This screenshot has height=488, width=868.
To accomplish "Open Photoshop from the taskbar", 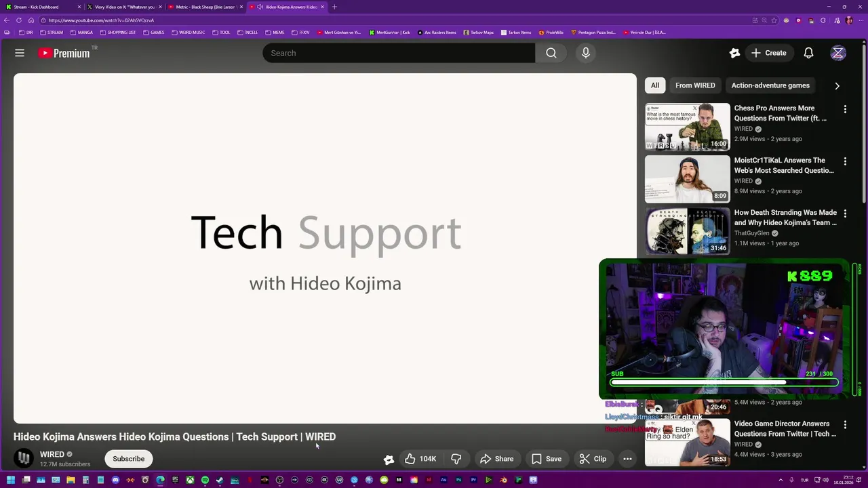I will tap(458, 480).
